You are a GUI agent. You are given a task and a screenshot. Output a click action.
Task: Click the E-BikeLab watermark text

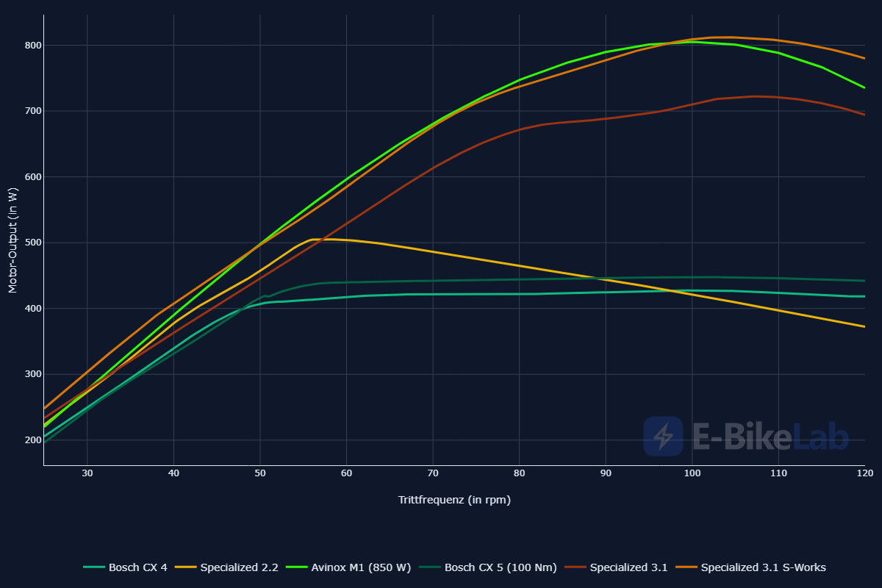pos(770,437)
